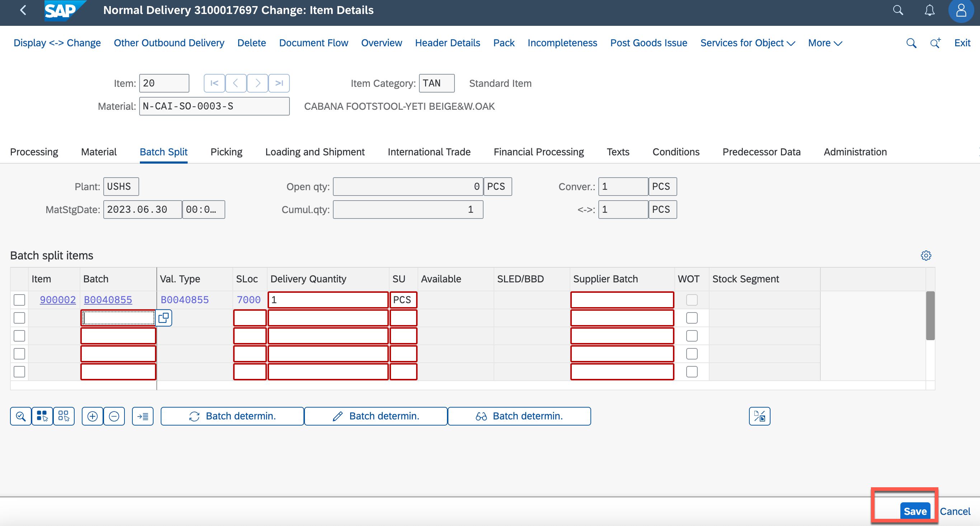Screen dimensions: 980x526
Task: Select the checkbox for item 900002
Action: pyautogui.click(x=19, y=300)
